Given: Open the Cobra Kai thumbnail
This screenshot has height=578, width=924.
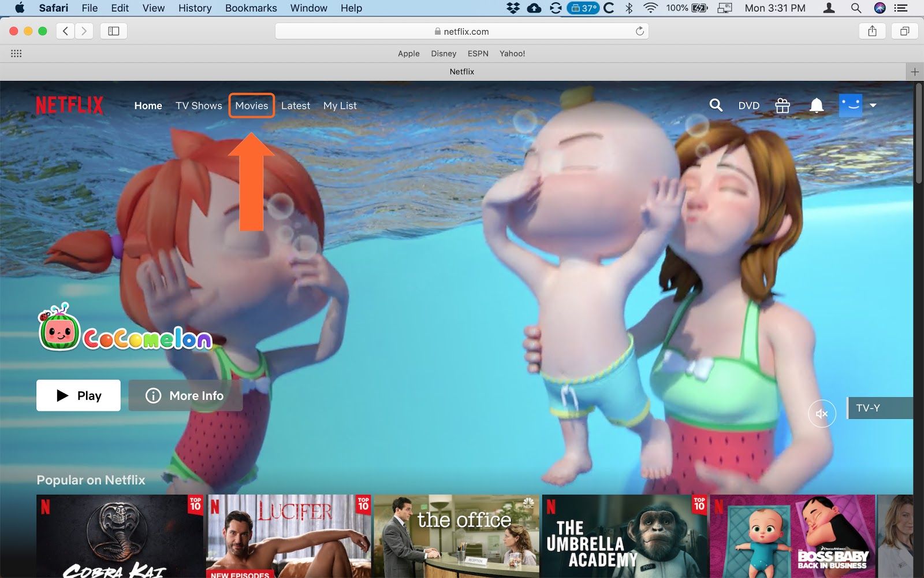Looking at the screenshot, I should (120, 536).
